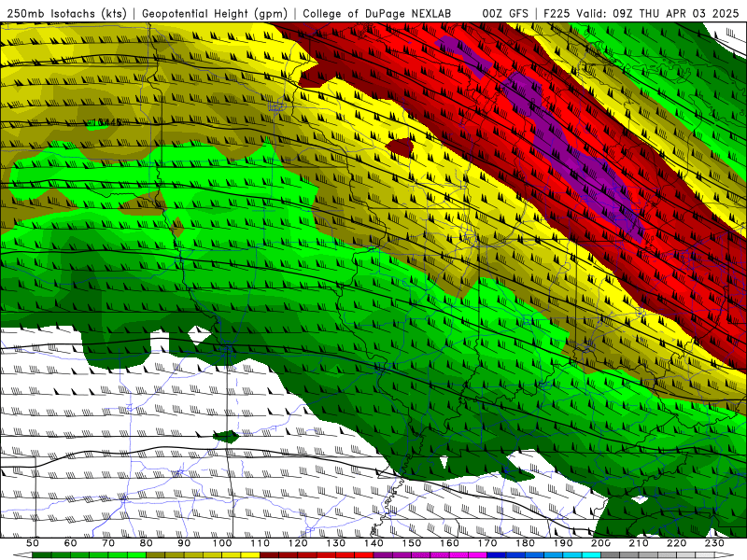Screen dimensions: 747x560
Task: Click the dark blue colorbar swatch at 170
Action: [497, 555]
